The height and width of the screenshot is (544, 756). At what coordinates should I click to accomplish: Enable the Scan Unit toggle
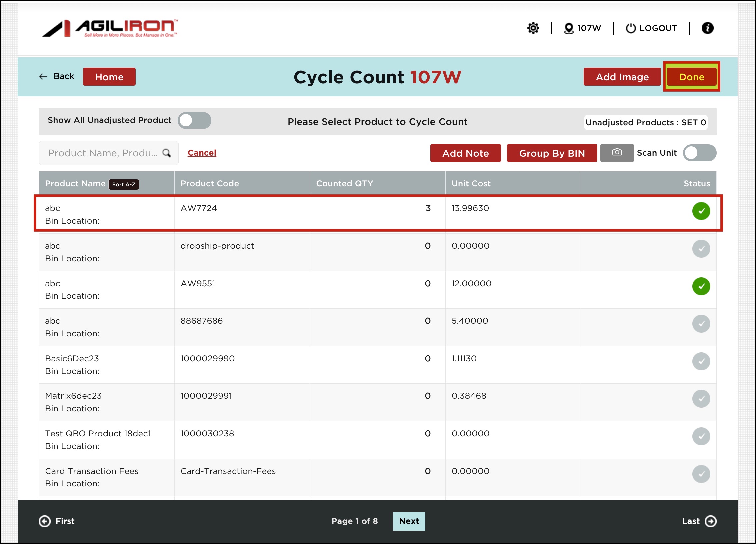(699, 153)
